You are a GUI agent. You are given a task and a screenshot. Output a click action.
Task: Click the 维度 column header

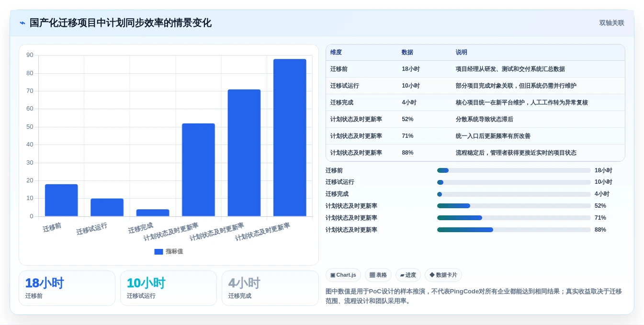(x=336, y=52)
